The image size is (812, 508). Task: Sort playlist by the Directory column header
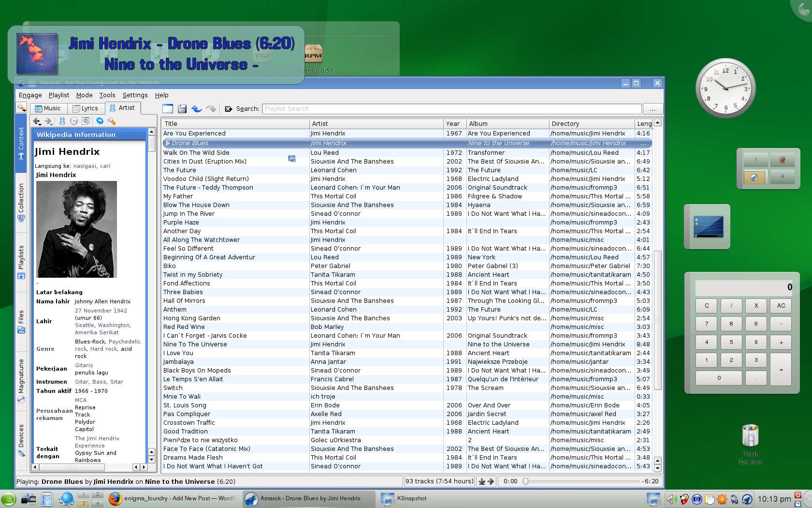[592, 124]
